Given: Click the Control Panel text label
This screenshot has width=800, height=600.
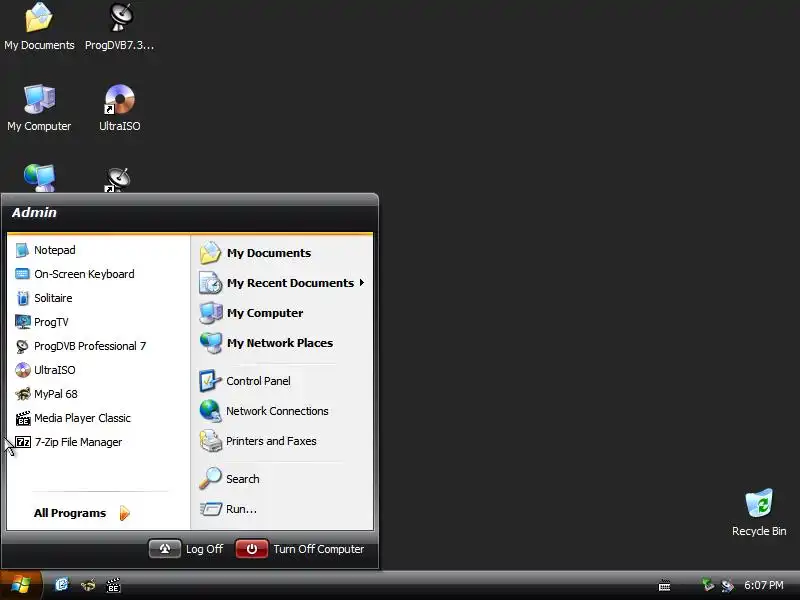Looking at the screenshot, I should [258, 381].
